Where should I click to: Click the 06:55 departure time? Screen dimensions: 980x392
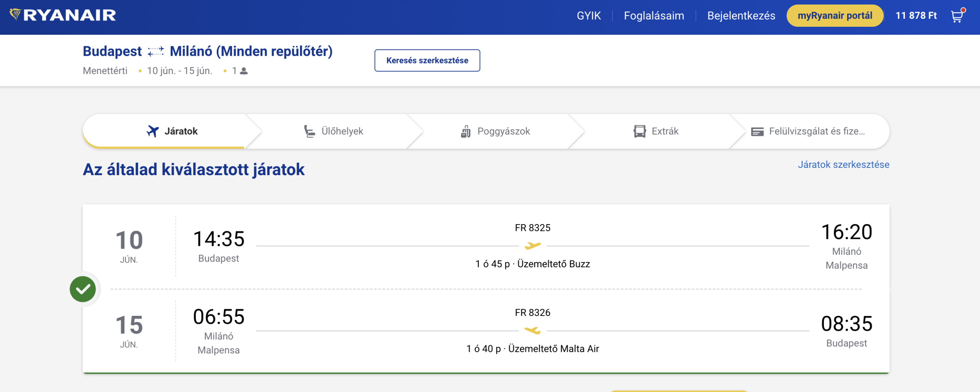[x=219, y=317]
